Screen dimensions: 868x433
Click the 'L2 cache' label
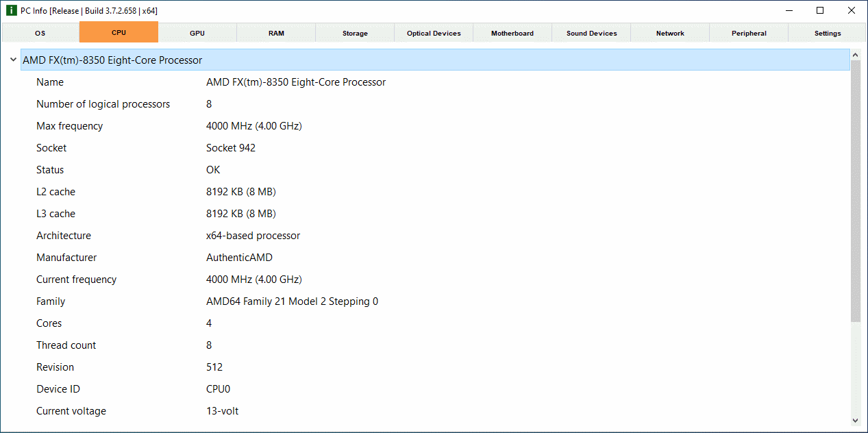point(55,192)
